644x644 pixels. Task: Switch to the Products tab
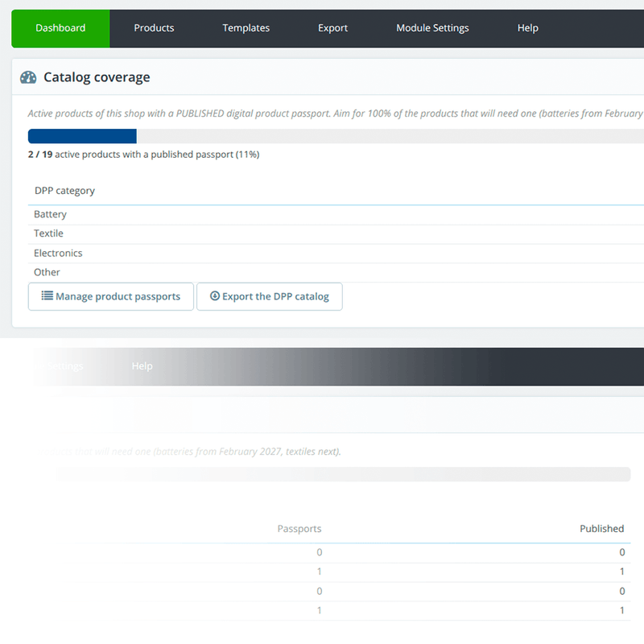pyautogui.click(x=154, y=28)
